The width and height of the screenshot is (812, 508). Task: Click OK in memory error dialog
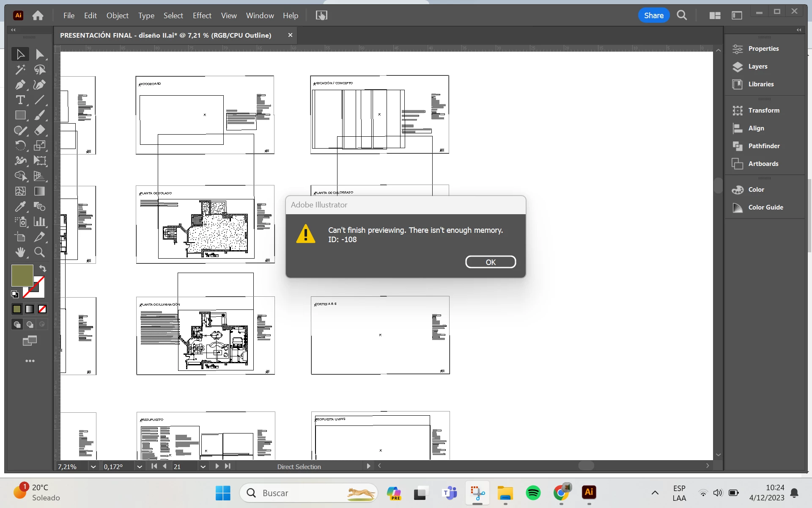(x=490, y=262)
